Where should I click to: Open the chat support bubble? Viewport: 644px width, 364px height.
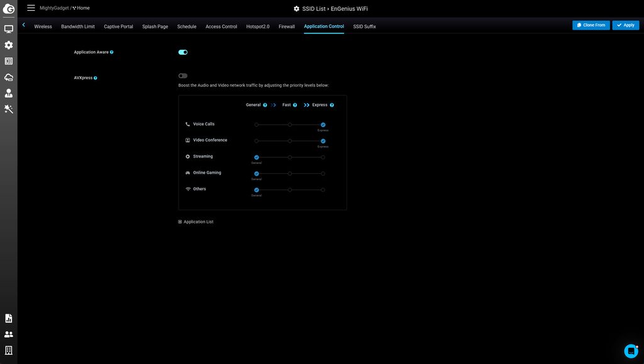[x=631, y=351]
